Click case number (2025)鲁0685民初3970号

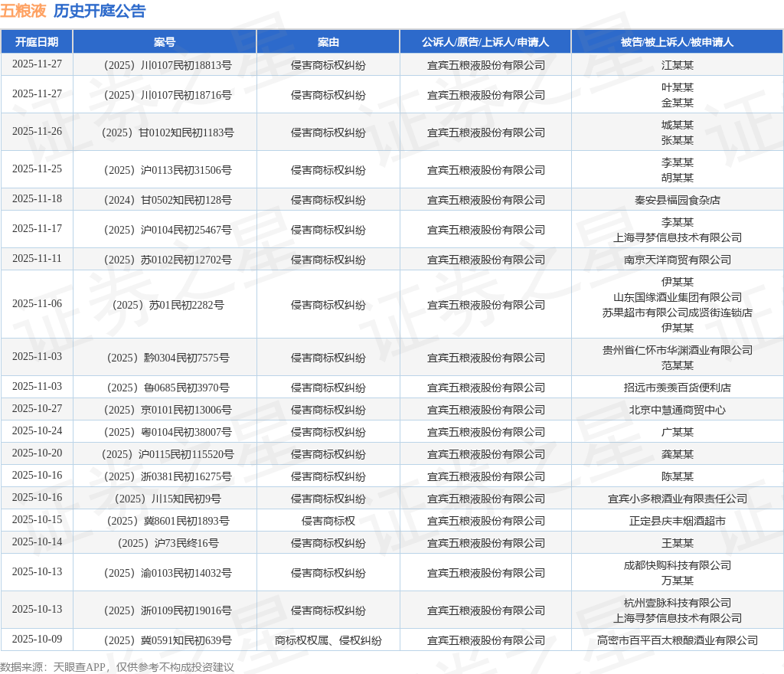[168, 388]
